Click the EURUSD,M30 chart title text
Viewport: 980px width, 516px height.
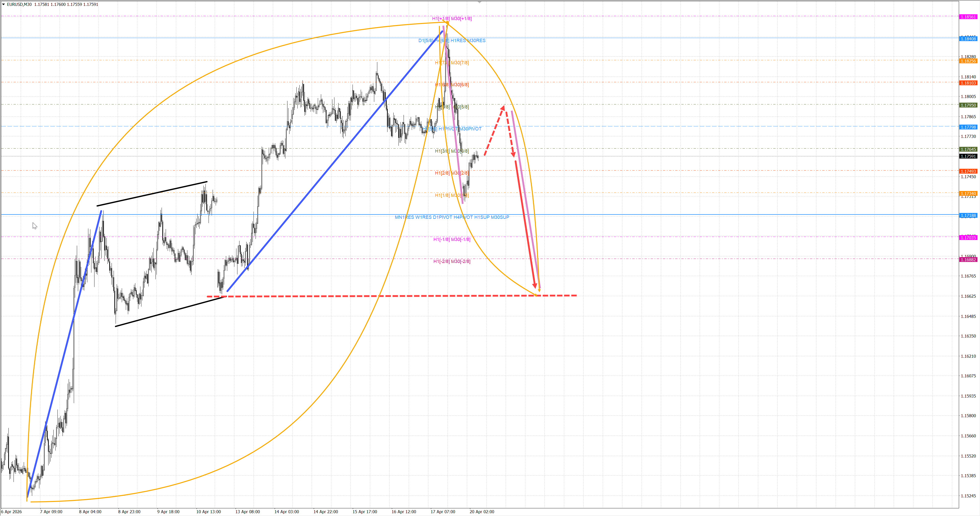tap(19, 5)
